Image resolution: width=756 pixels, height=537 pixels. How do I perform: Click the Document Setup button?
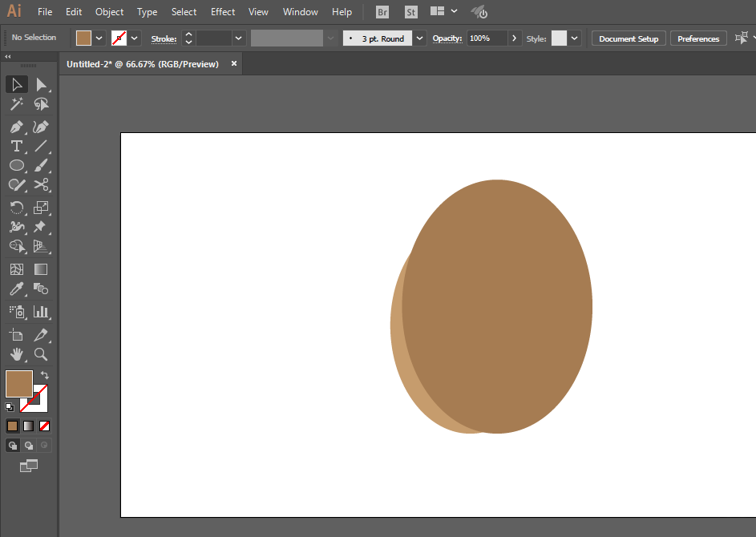point(629,38)
